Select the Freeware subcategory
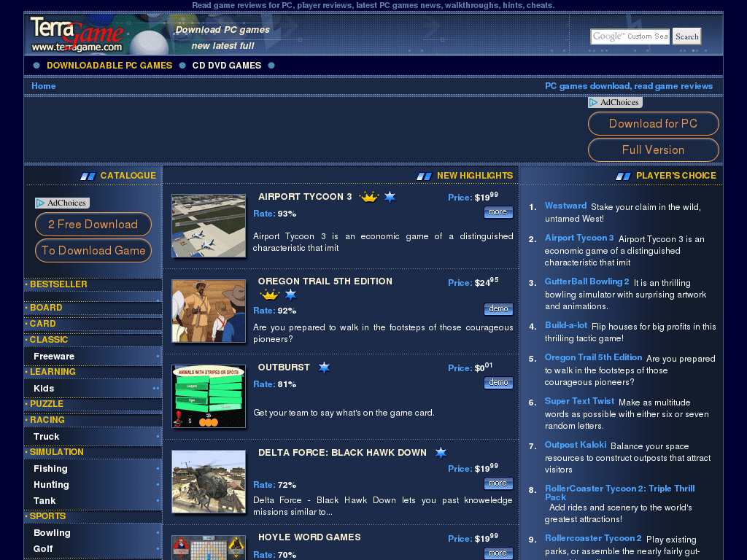747x560 pixels. (54, 357)
